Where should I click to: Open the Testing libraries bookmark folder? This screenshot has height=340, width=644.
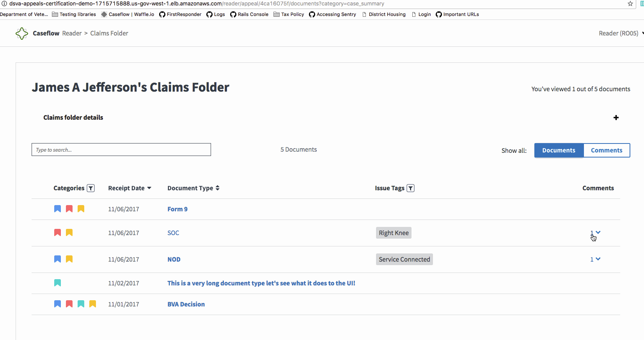(x=74, y=14)
